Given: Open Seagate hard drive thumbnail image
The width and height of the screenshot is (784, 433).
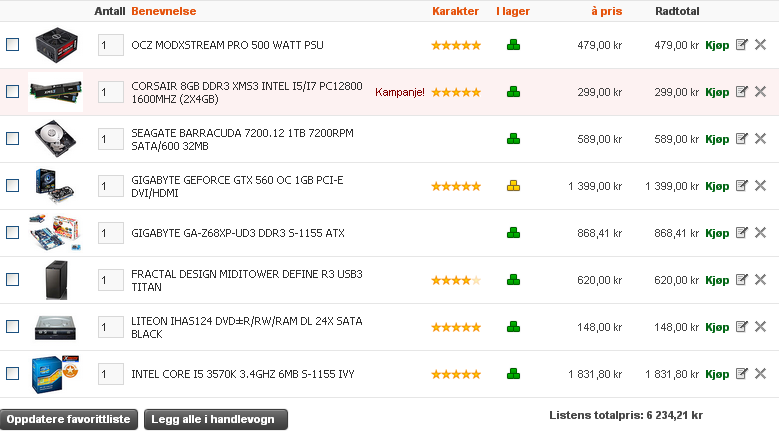Looking at the screenshot, I should [x=56, y=138].
